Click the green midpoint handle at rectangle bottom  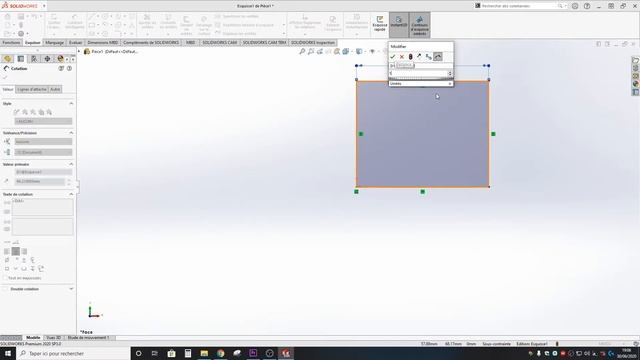(422, 192)
